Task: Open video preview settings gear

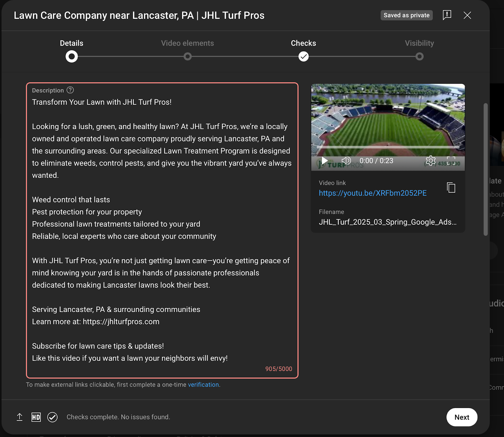Action: tap(431, 161)
